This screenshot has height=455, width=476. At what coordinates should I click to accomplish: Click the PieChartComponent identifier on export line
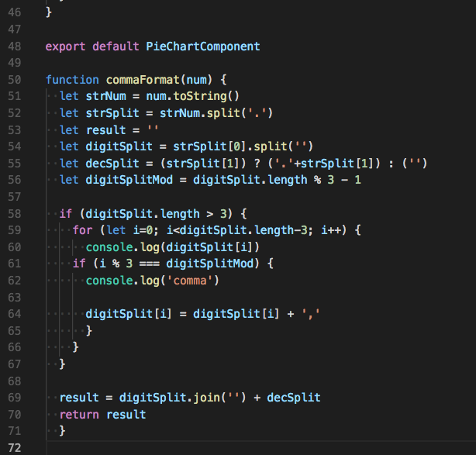coord(203,47)
